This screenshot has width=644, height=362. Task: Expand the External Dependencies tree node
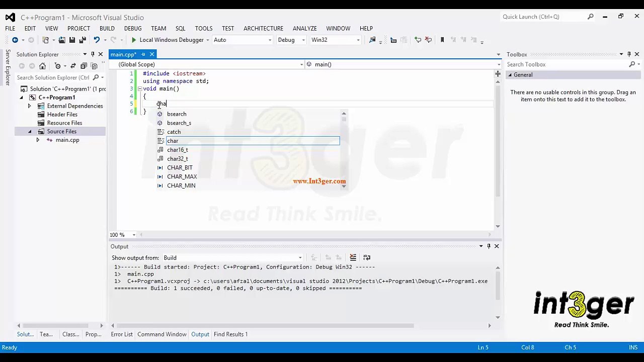tap(29, 106)
